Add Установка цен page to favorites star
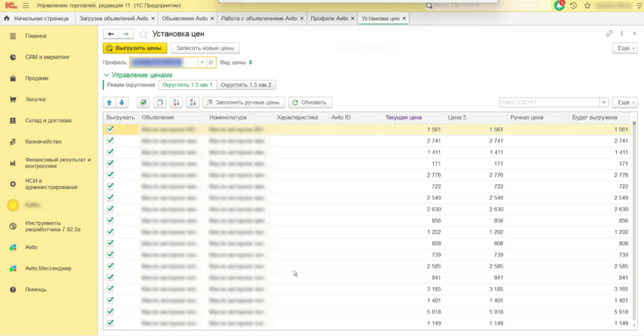This screenshot has height=336, width=644. (143, 34)
